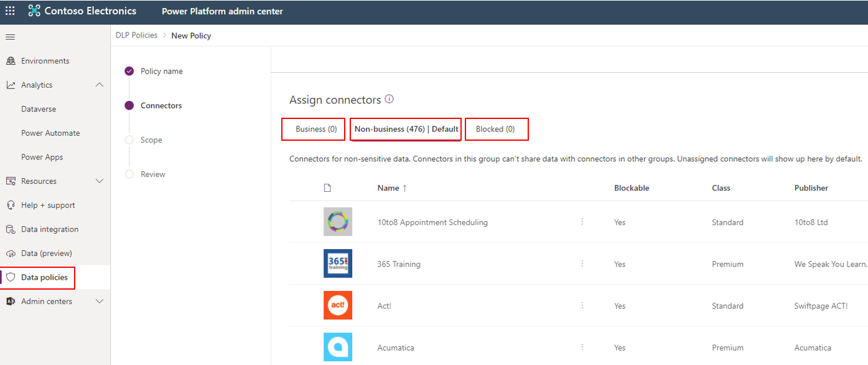This screenshot has width=868, height=365.
Task: Click the Data integration icon
Action: coord(11,229)
